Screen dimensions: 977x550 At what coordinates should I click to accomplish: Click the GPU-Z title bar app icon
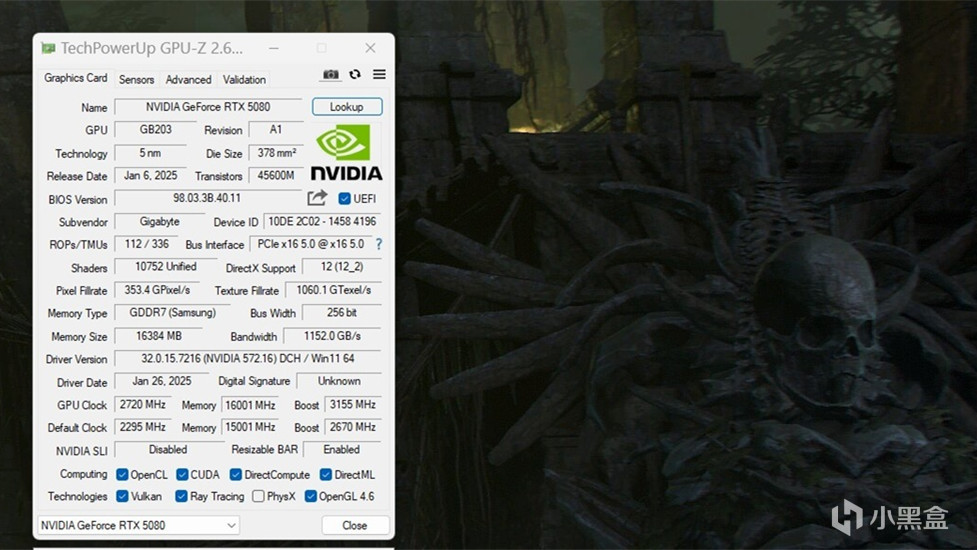48,48
